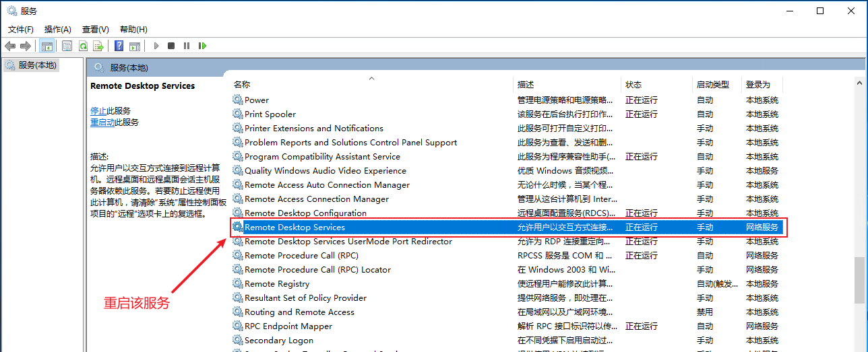Click Restart Service toolbar icon

[x=202, y=46]
